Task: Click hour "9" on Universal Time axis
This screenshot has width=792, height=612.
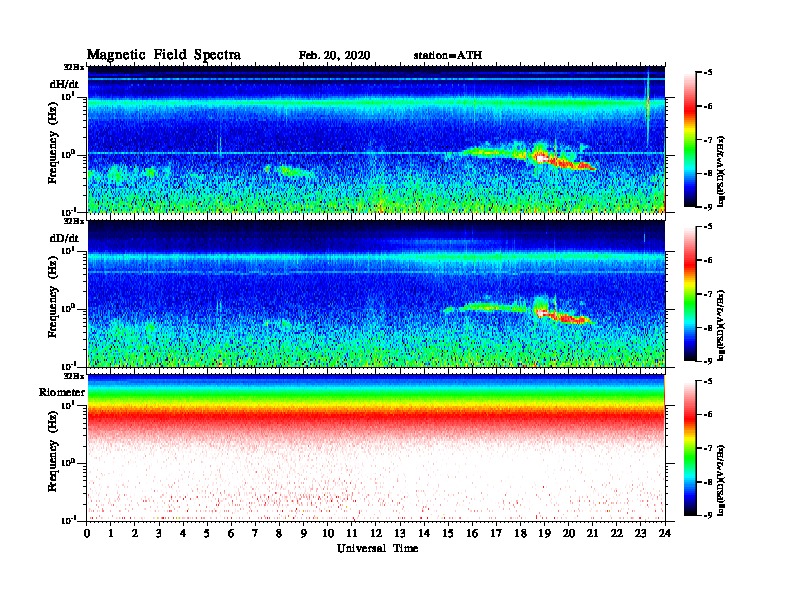Action: [x=304, y=533]
